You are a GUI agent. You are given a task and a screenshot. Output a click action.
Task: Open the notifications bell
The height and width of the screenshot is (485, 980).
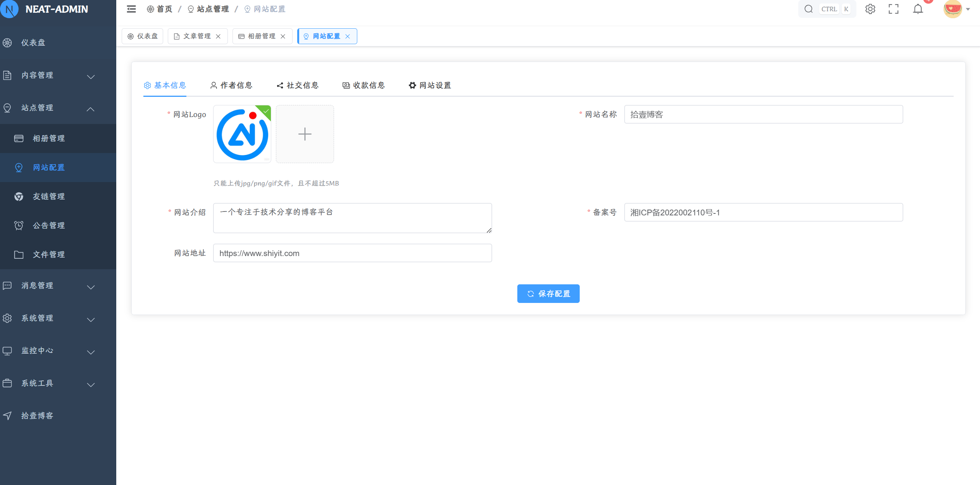click(x=918, y=9)
